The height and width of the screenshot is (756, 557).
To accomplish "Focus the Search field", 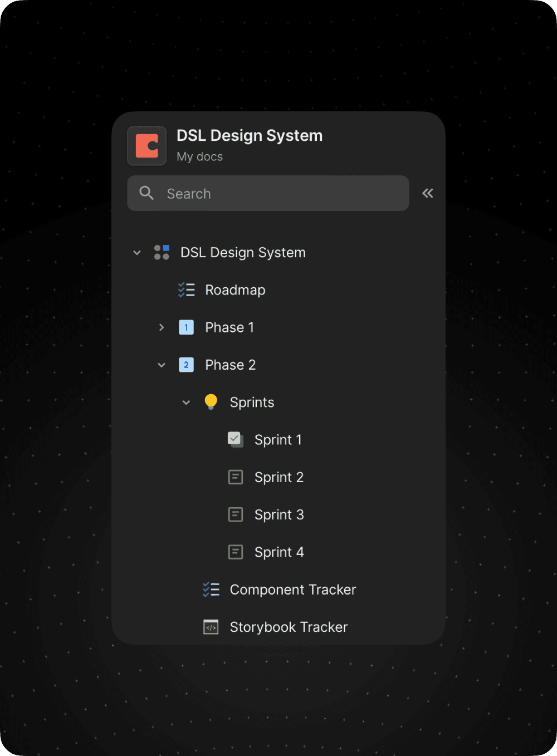I will (x=268, y=193).
